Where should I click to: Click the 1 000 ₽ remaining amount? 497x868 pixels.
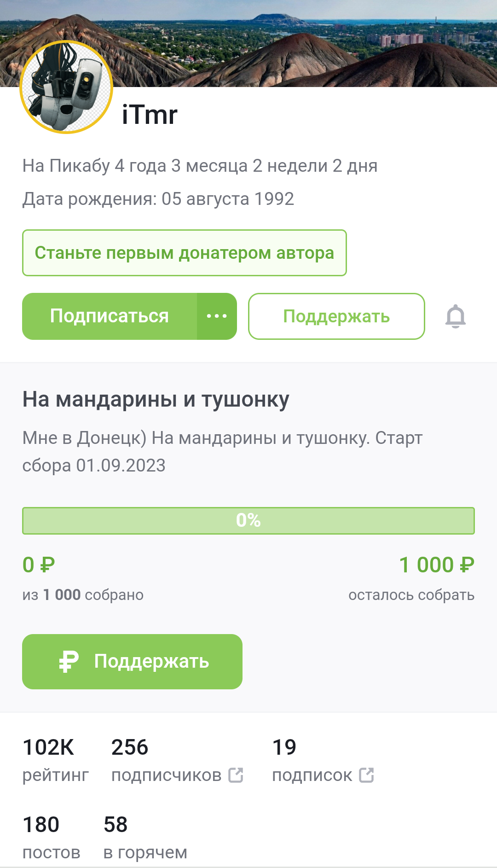click(x=436, y=565)
